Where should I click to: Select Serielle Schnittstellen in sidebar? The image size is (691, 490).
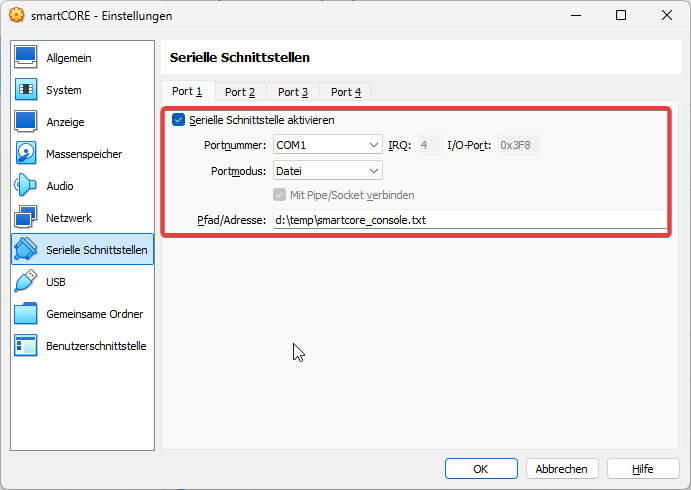[x=82, y=249]
